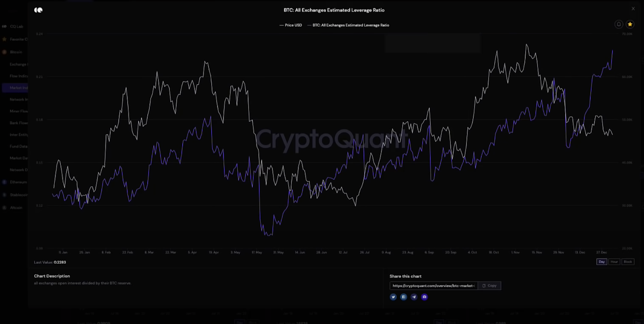This screenshot has height=324, width=644.
Task: Click the Bitcoin coin icon in sidebar
Action: pos(4,52)
